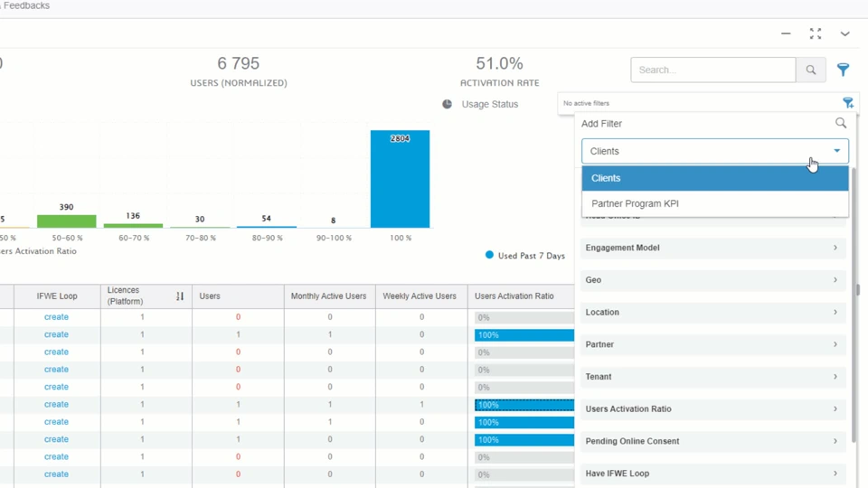This screenshot has height=488, width=868.
Task: Click in the Search input field
Action: (713, 70)
